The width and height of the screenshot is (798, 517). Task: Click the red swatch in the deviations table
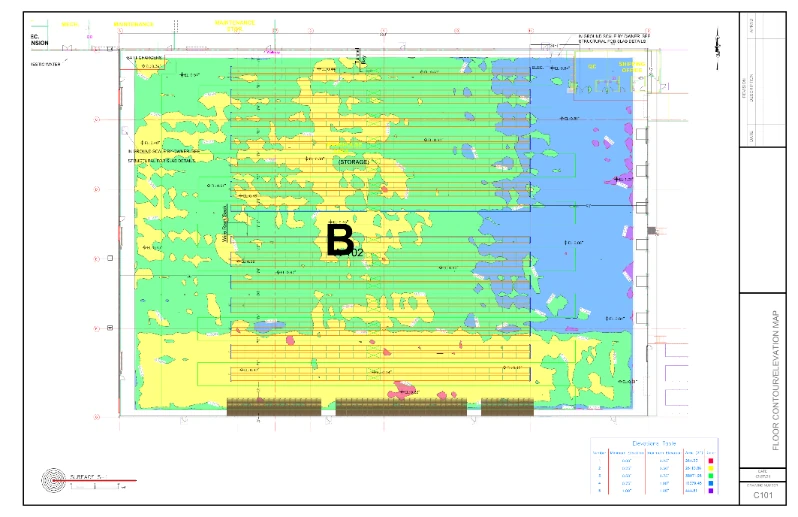(x=711, y=461)
